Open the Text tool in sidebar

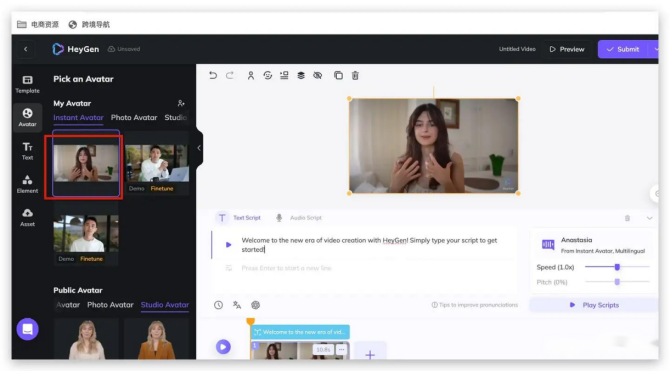point(27,151)
